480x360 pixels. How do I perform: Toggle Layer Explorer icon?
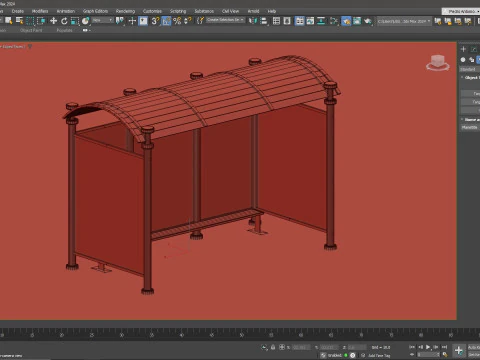click(287, 21)
